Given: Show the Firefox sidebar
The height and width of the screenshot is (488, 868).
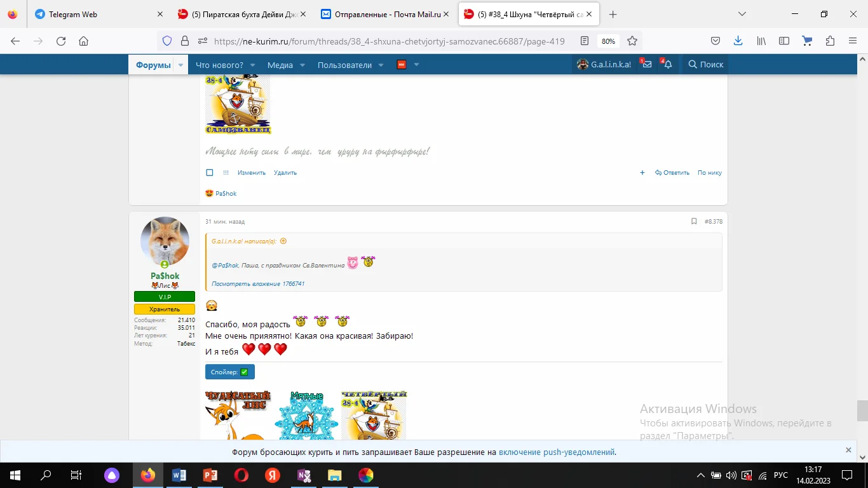Looking at the screenshot, I should coord(784,41).
